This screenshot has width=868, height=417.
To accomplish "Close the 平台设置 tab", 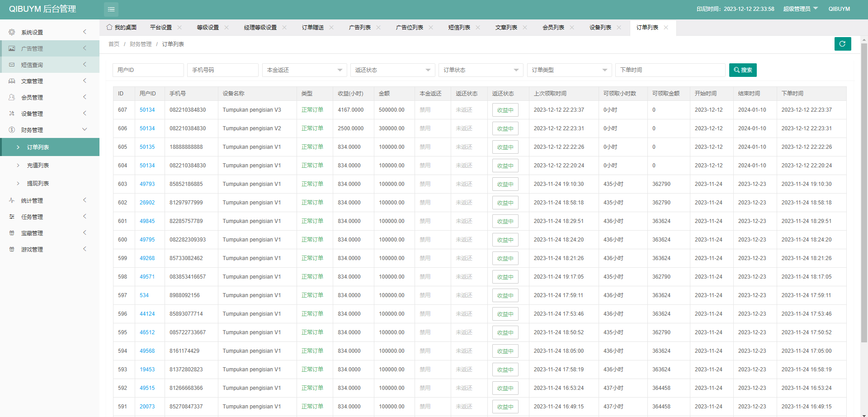I will (x=179, y=28).
